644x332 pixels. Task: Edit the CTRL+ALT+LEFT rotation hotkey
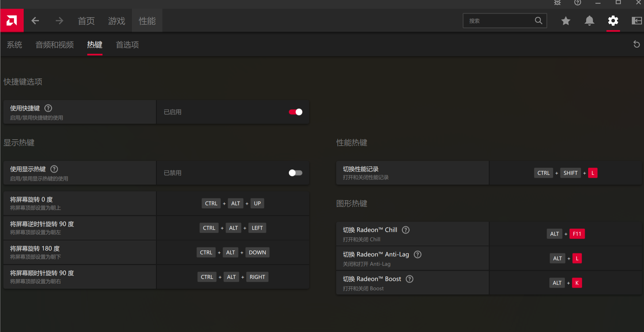coord(233,228)
